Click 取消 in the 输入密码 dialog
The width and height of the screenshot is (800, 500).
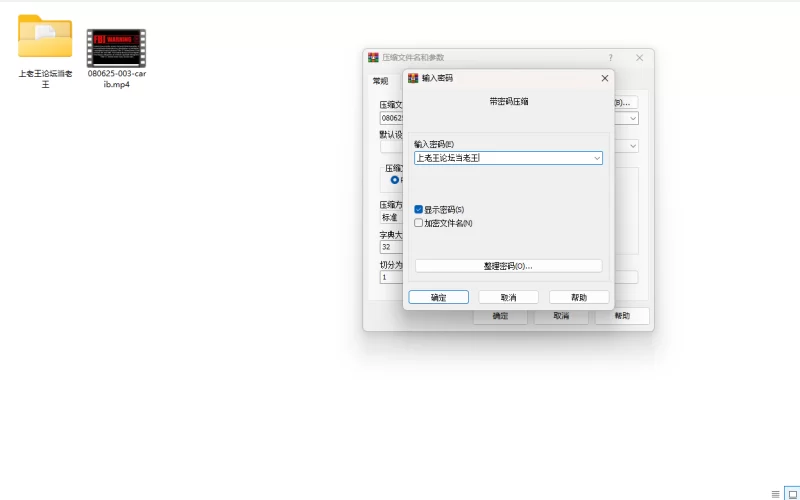tap(508, 297)
